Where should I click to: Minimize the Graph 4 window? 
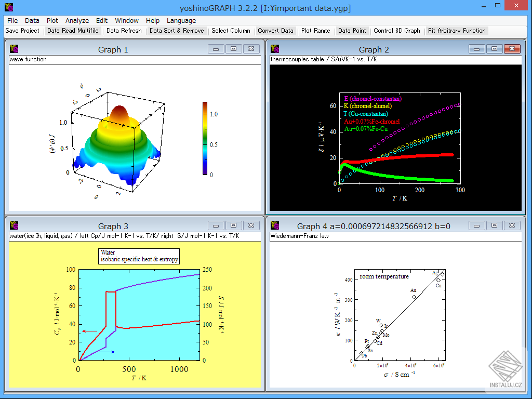477,225
